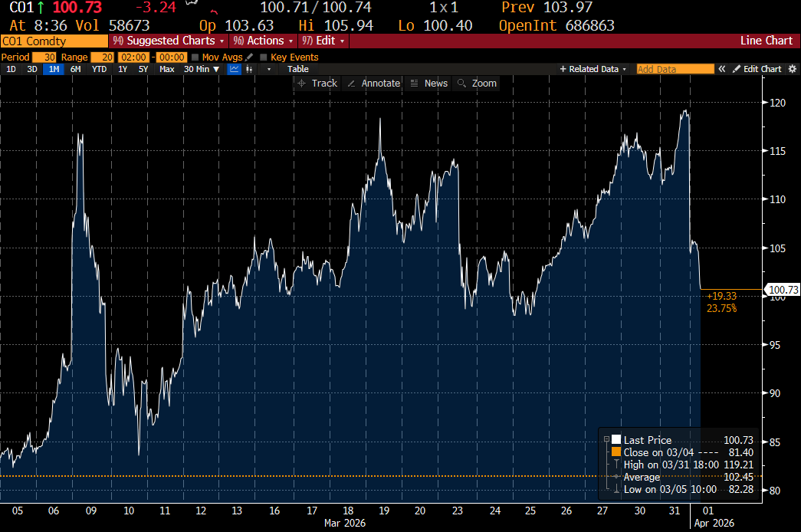Activate the Annotate pencil tool
The image size is (801, 532).
tap(373, 84)
